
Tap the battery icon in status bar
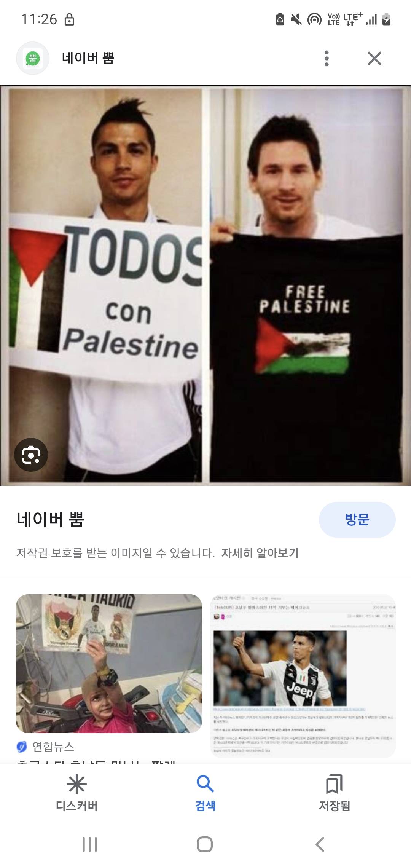tap(386, 19)
